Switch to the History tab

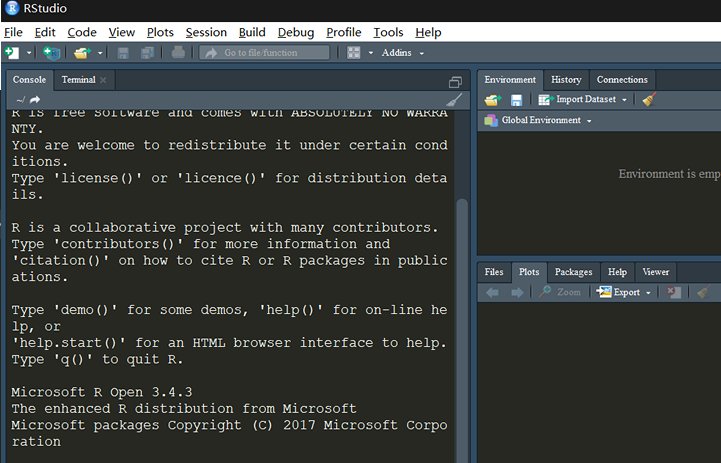pyautogui.click(x=566, y=79)
